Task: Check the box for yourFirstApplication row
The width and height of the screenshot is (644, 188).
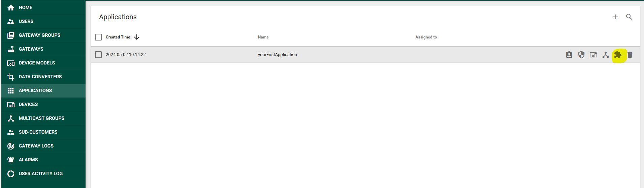Action: pyautogui.click(x=98, y=55)
